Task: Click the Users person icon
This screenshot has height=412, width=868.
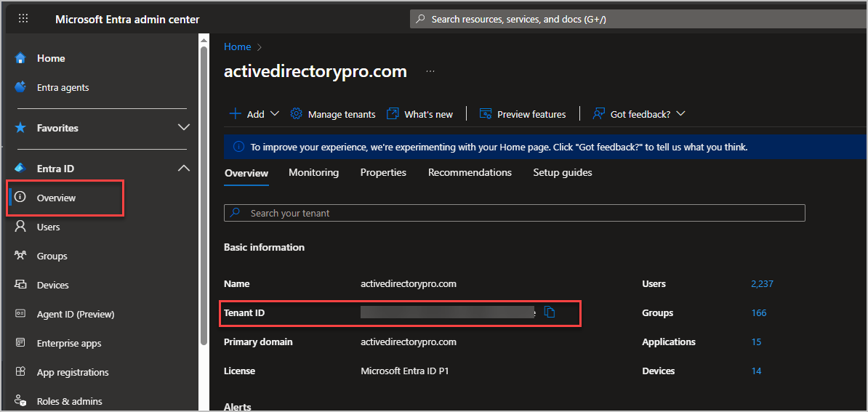Action: 20,227
